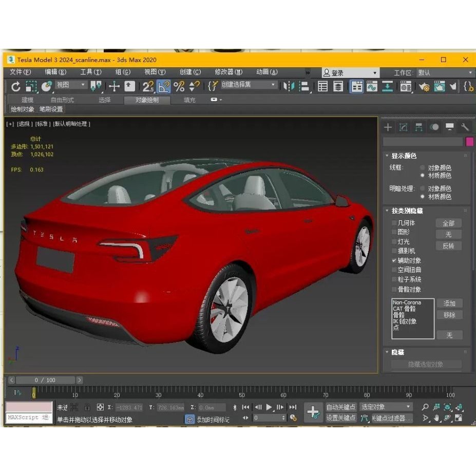Screen dimensions: 476x476
Task: Collapse the 显示颜色 rollout
Action: tap(387, 156)
